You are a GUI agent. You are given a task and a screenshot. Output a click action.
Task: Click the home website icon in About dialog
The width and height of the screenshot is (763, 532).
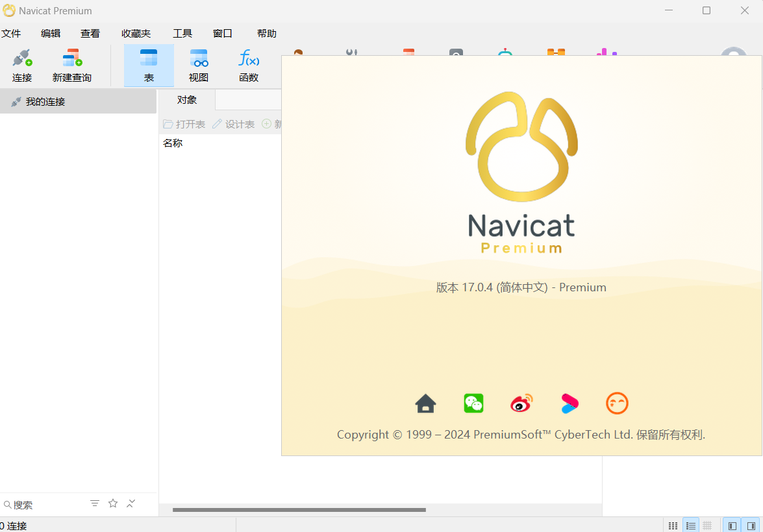point(425,403)
